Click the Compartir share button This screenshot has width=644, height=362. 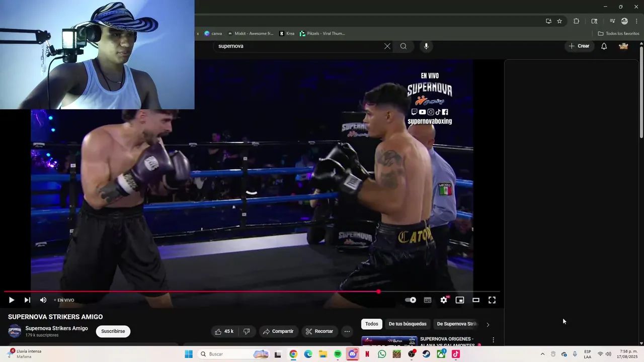pyautogui.click(x=279, y=331)
